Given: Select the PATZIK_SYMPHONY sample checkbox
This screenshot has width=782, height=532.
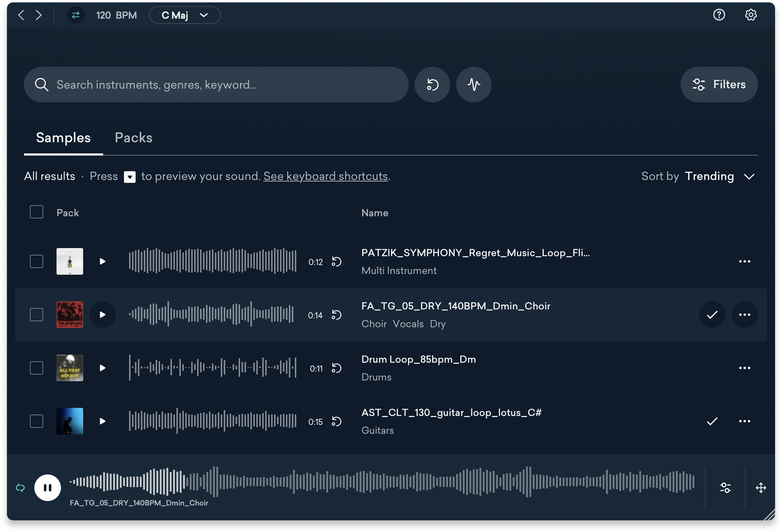Looking at the screenshot, I should (36, 261).
